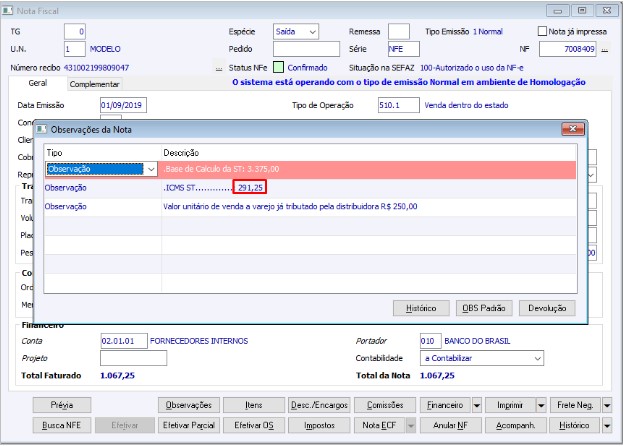623x446 pixels.
Task: Click the ellipsis lookup next to NF field
Action: [x=604, y=50]
